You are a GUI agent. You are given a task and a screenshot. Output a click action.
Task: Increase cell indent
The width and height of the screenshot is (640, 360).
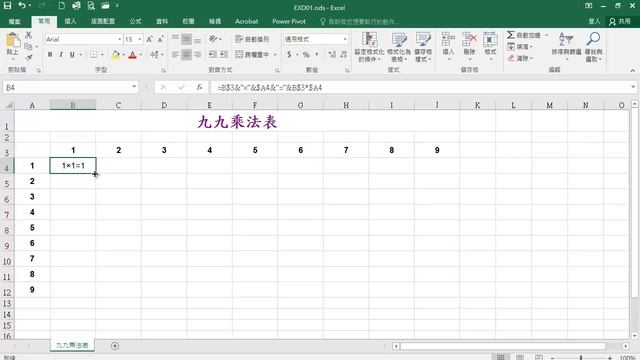tap(224, 54)
